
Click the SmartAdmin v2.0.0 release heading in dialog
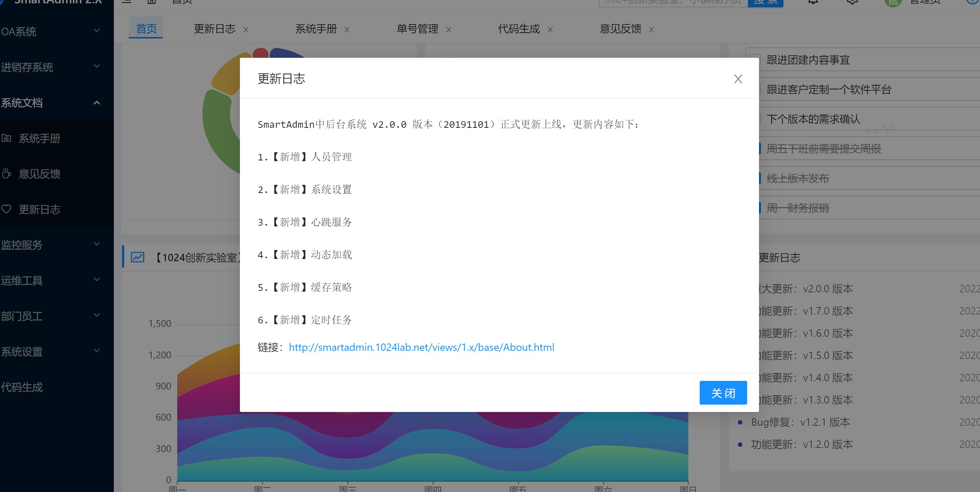448,124
